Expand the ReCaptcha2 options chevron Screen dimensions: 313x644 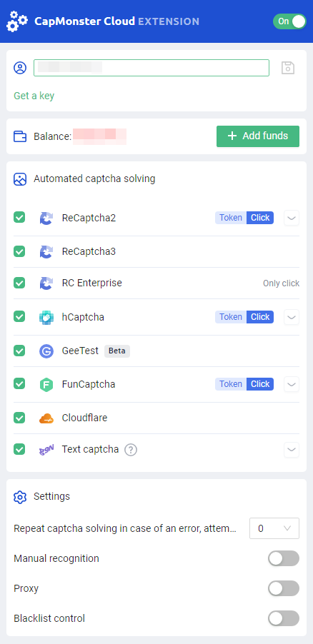292,218
